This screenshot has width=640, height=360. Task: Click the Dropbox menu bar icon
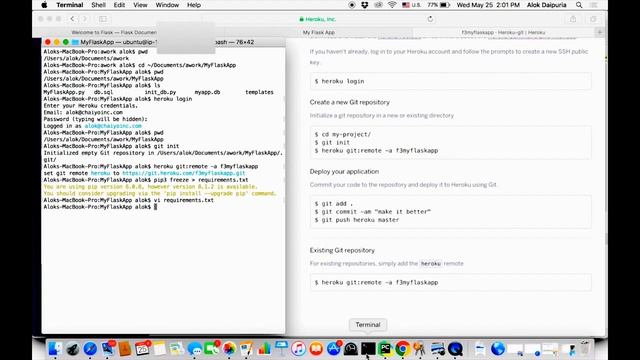tap(364, 5)
